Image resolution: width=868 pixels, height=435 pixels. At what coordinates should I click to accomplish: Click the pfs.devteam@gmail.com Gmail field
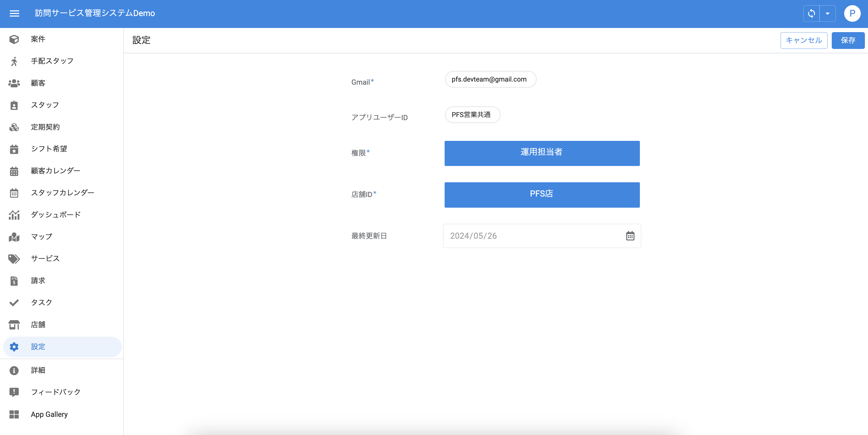490,79
